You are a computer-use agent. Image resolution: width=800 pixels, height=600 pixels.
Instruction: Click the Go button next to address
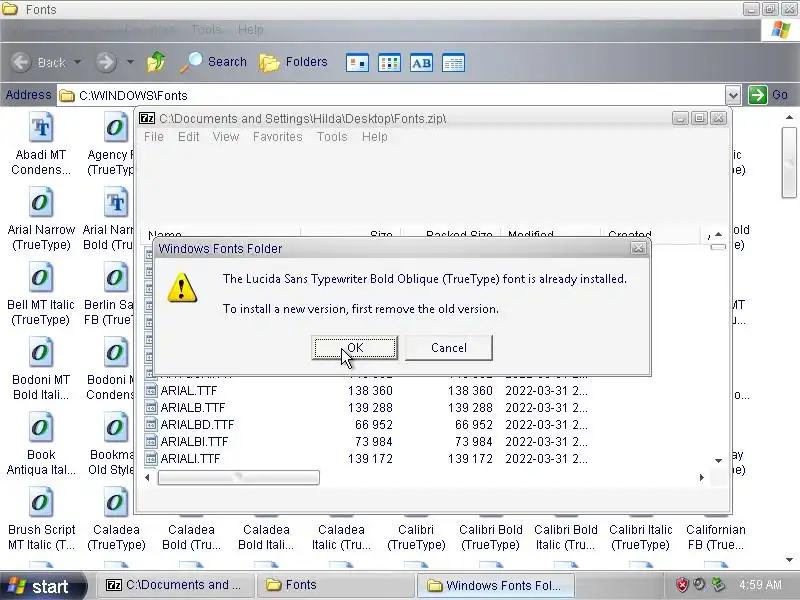coord(768,95)
